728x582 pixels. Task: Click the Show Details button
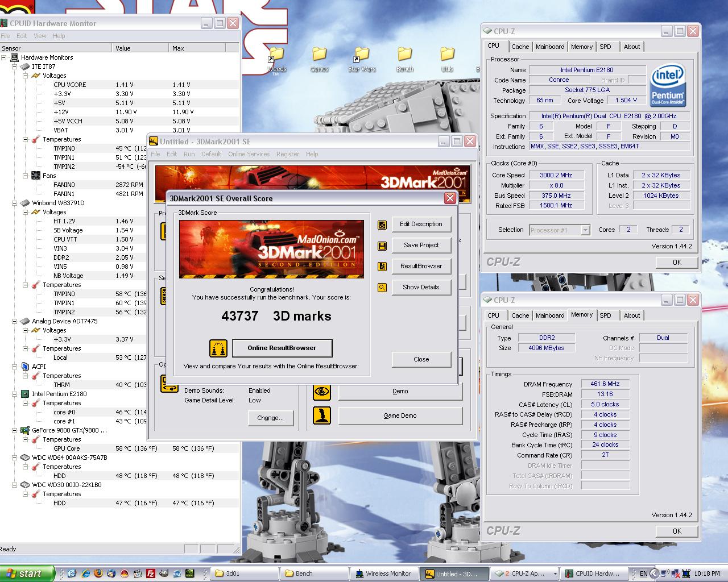[421, 287]
